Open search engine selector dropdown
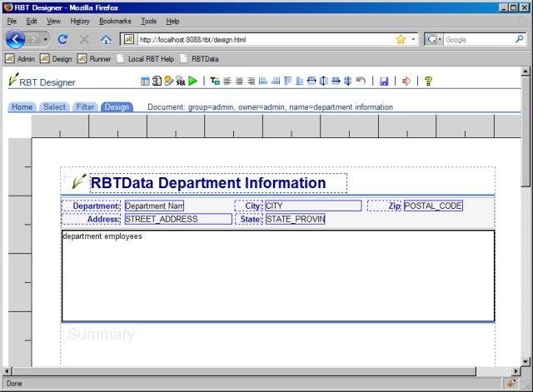The image size is (533, 392). [440, 40]
